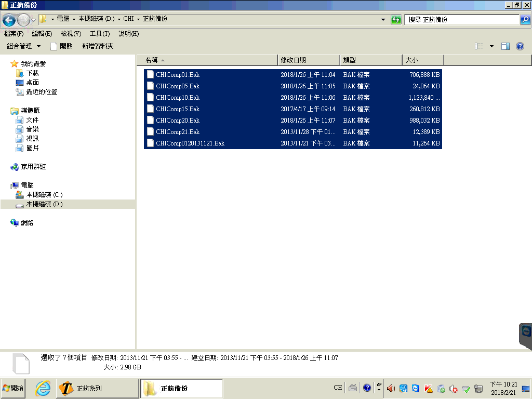Open recent pages dropdown beside Forward
532x399 pixels.
coord(33,20)
